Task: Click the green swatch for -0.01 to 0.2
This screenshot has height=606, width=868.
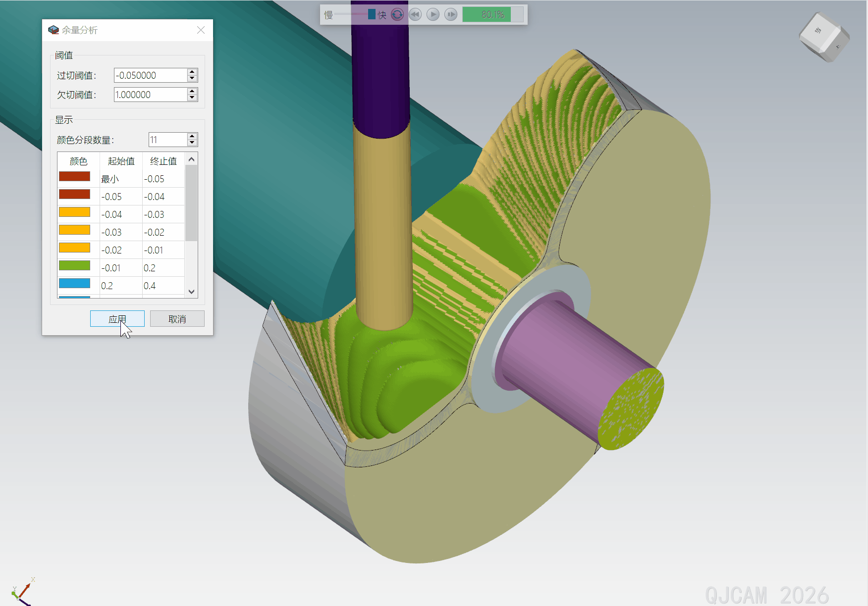Action: [x=74, y=266]
